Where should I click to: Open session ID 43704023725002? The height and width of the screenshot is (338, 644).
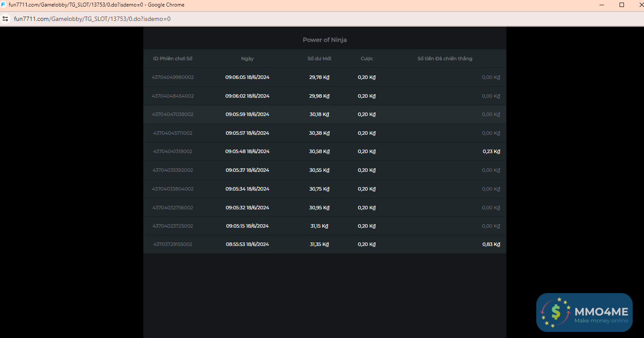coord(173,226)
